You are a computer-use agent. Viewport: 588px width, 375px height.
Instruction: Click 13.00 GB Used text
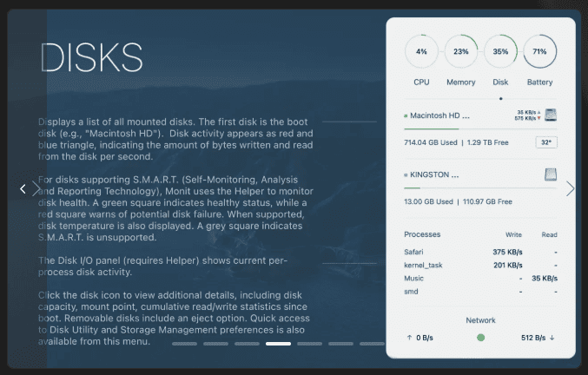[x=428, y=201]
